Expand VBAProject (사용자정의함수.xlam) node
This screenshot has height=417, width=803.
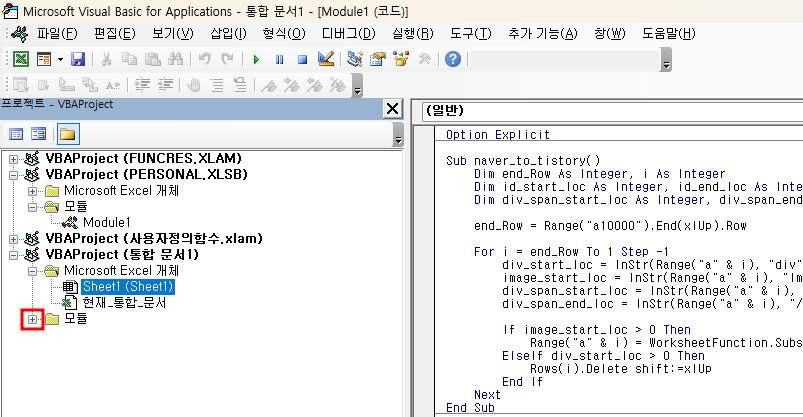tap(13, 239)
